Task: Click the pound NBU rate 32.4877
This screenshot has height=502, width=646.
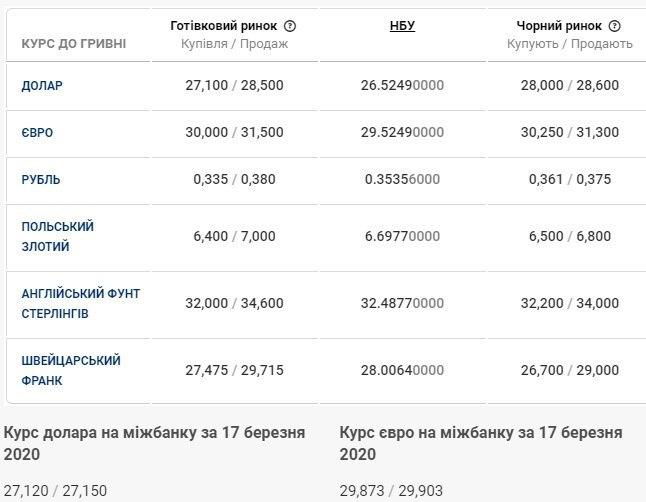Action: click(x=402, y=303)
